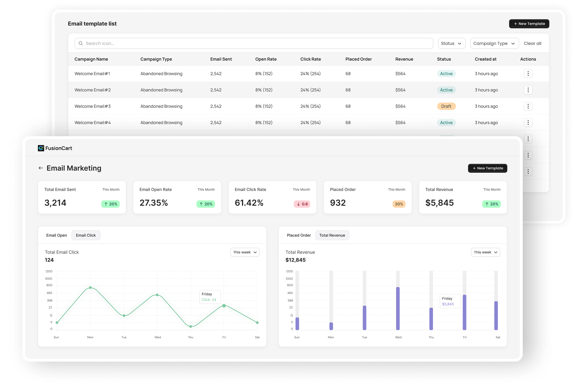Toggle Welcome Email#3 status from Draft
575x392 pixels.
click(x=446, y=106)
